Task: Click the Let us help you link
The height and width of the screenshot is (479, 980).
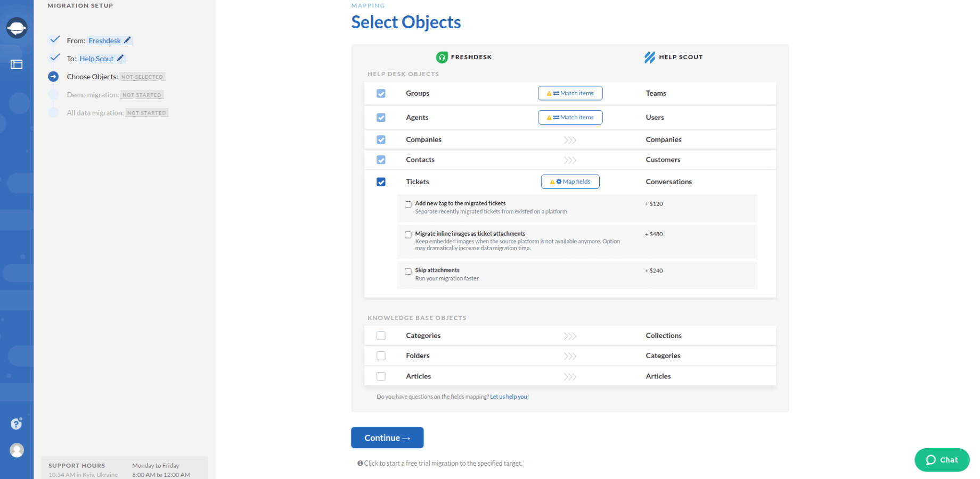Action: [509, 397]
